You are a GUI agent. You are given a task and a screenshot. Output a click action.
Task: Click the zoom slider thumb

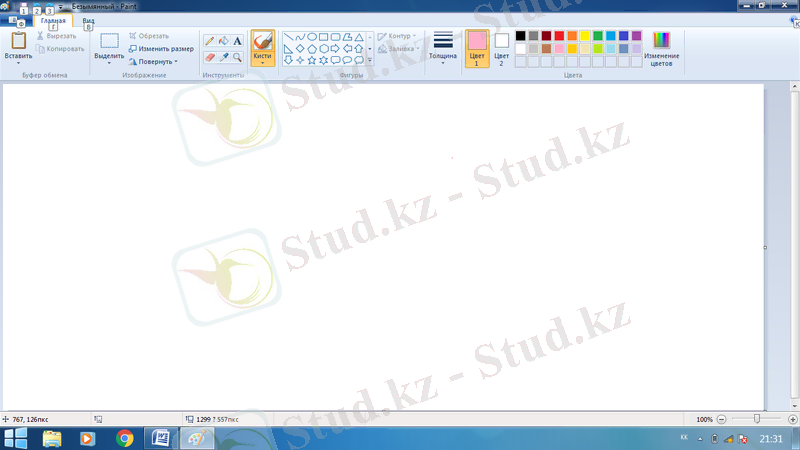[757, 419]
